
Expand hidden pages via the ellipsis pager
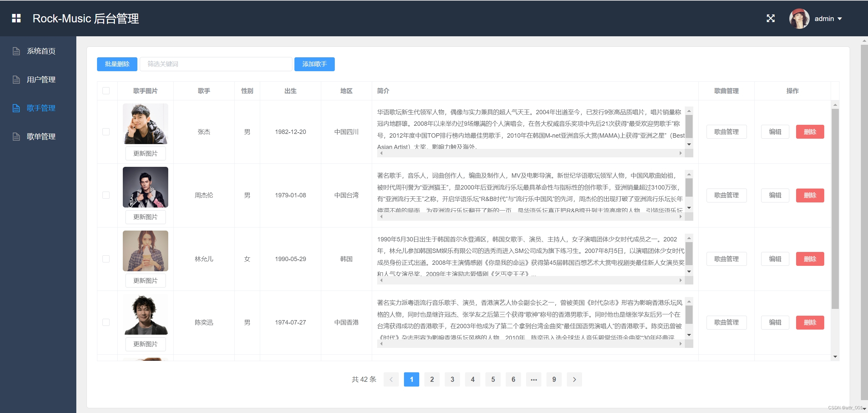coord(533,379)
